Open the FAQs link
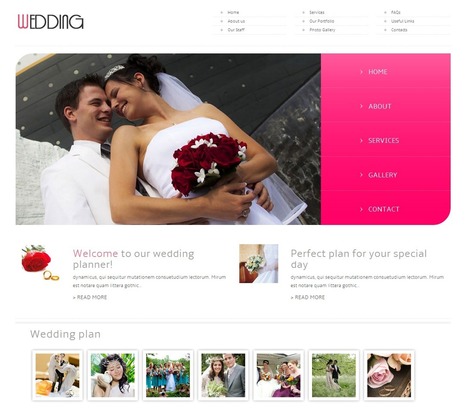The height and width of the screenshot is (411, 467). pyautogui.click(x=396, y=12)
